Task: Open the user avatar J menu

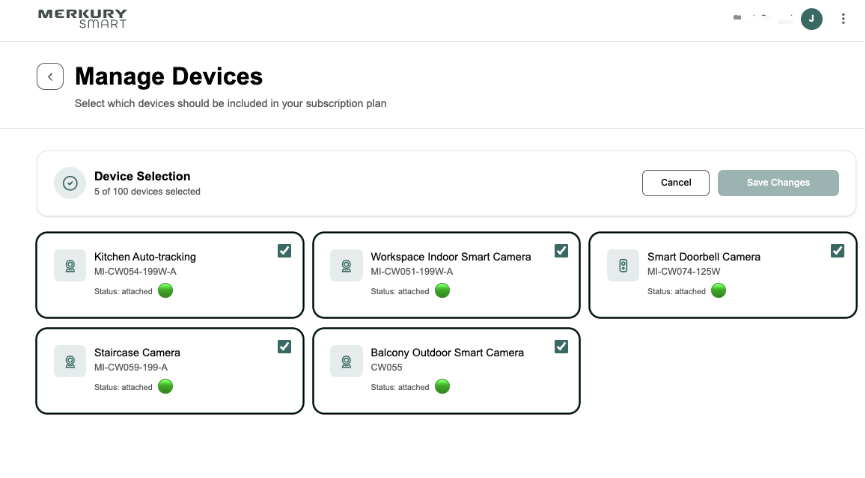Action: point(811,19)
